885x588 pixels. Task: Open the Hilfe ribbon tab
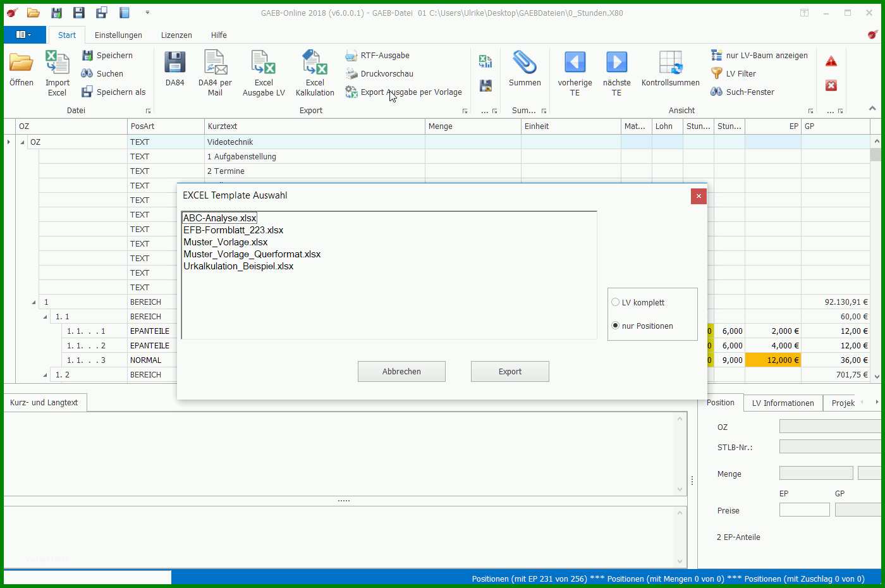point(219,35)
